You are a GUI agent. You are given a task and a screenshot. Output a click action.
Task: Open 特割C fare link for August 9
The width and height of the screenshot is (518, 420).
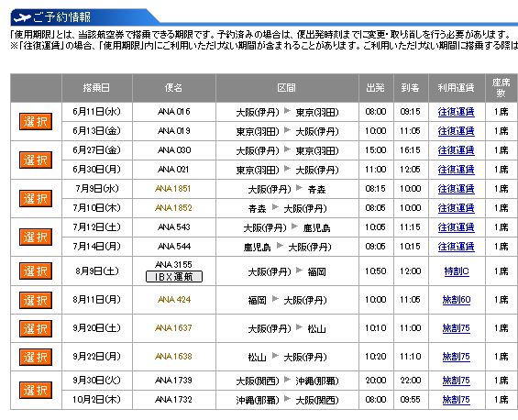pos(457,271)
